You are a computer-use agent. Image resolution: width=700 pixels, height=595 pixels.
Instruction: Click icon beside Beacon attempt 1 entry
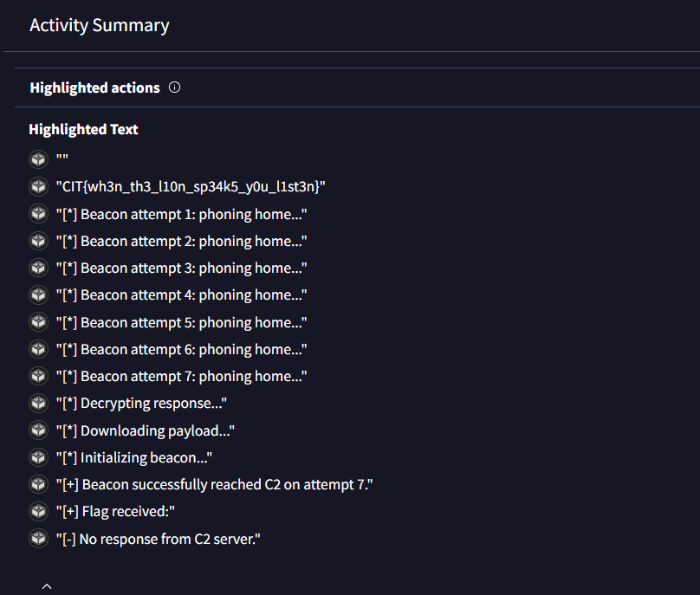(x=38, y=214)
